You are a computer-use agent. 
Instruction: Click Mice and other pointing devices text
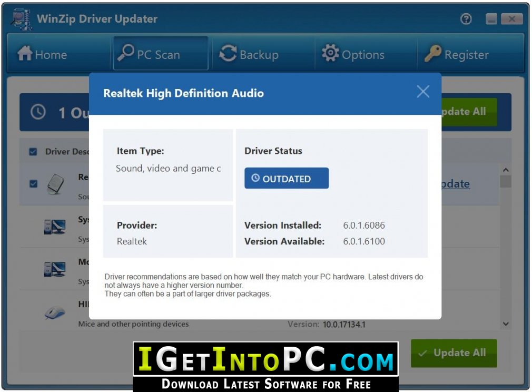click(133, 324)
